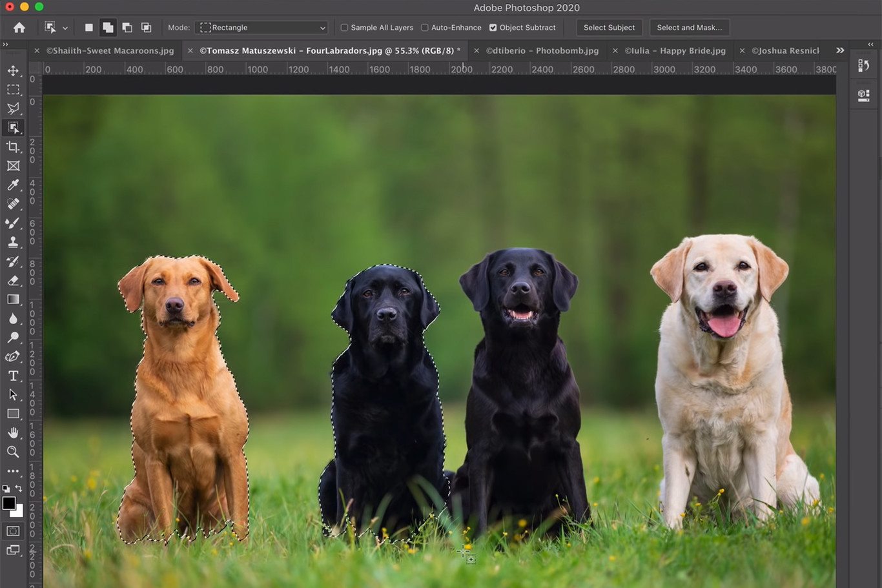Select the Eraser tool
The width and height of the screenshot is (882, 588).
tap(13, 280)
